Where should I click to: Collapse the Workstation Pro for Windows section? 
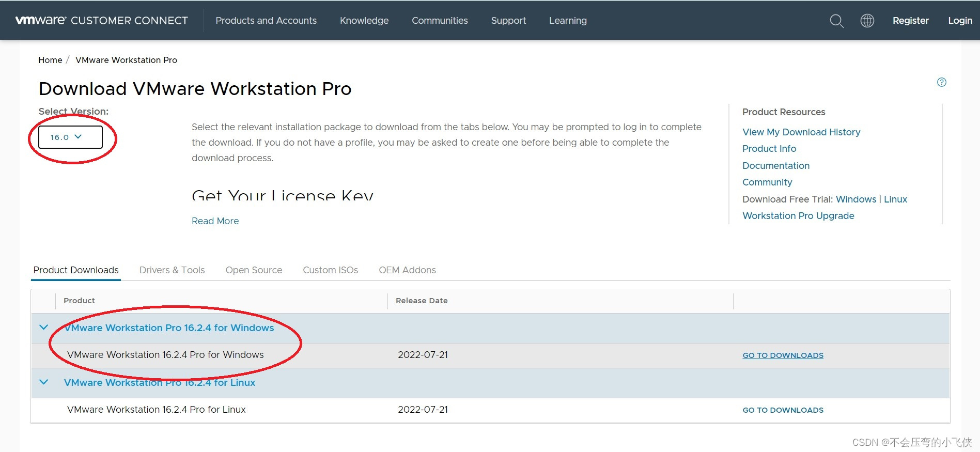click(44, 328)
